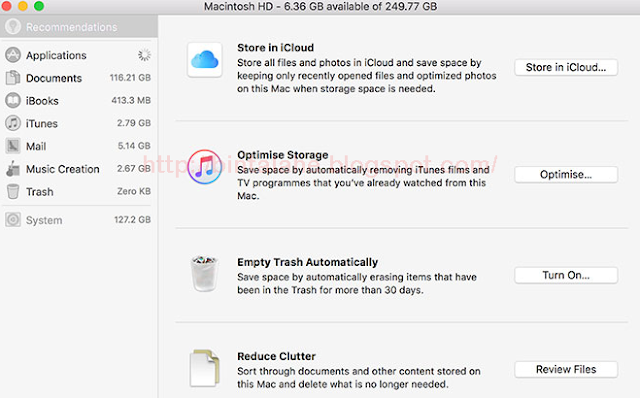The width and height of the screenshot is (640, 398).
Task: Click the Optimise Storage heading
Action: [x=282, y=155]
